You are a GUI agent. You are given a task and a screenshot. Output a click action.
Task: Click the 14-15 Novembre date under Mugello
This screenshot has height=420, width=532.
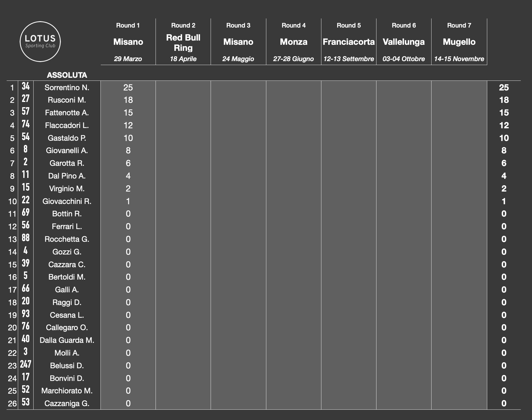click(x=459, y=59)
